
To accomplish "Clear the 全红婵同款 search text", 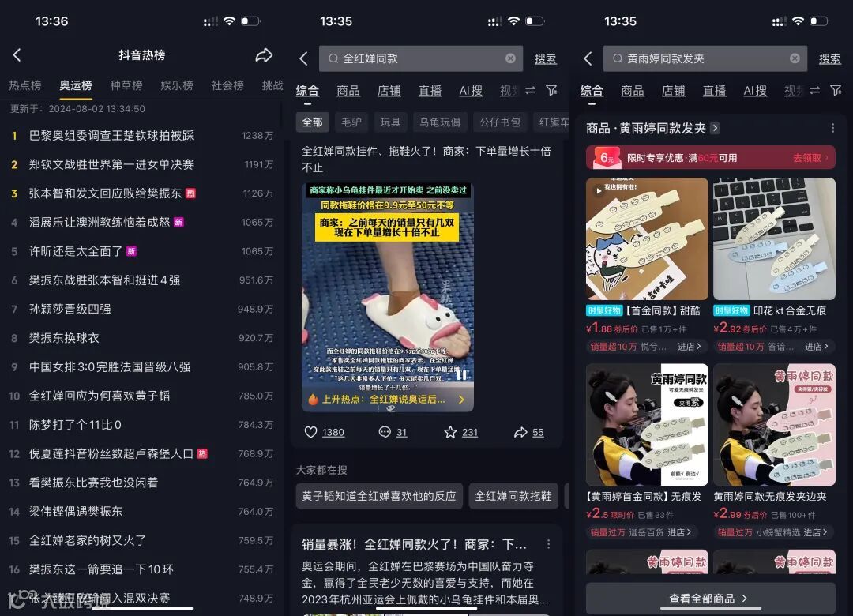I will click(510, 58).
